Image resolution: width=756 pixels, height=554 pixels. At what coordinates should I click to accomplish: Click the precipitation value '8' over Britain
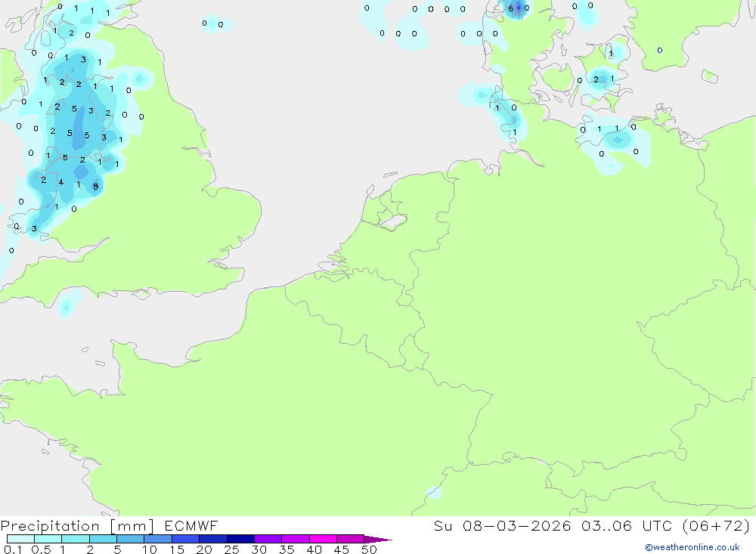(x=95, y=187)
